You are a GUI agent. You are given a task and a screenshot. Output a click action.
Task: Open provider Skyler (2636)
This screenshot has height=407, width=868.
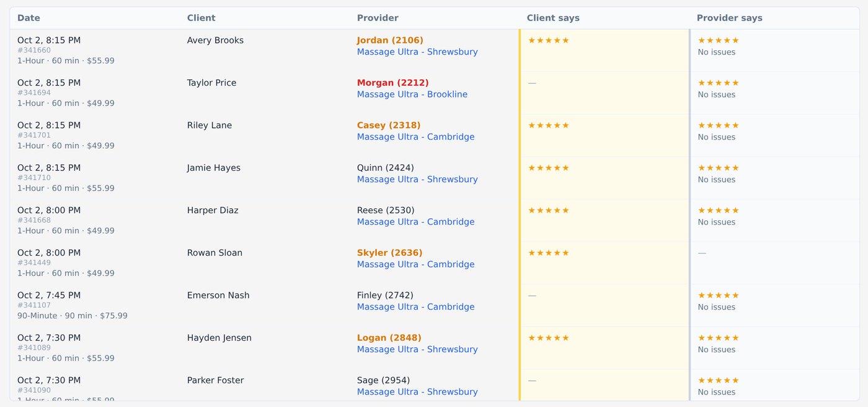tap(389, 253)
